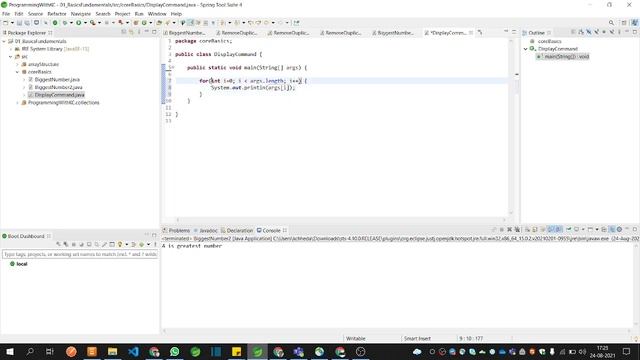Toggle Hide Non-Public Members in Outline
Image resolution: width=640 pixels, height=360 pixels.
pyautogui.click(x=604, y=32)
